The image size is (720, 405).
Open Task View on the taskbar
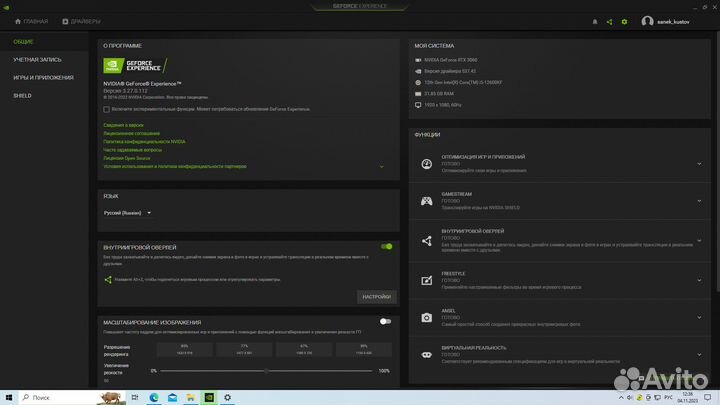[x=135, y=397]
